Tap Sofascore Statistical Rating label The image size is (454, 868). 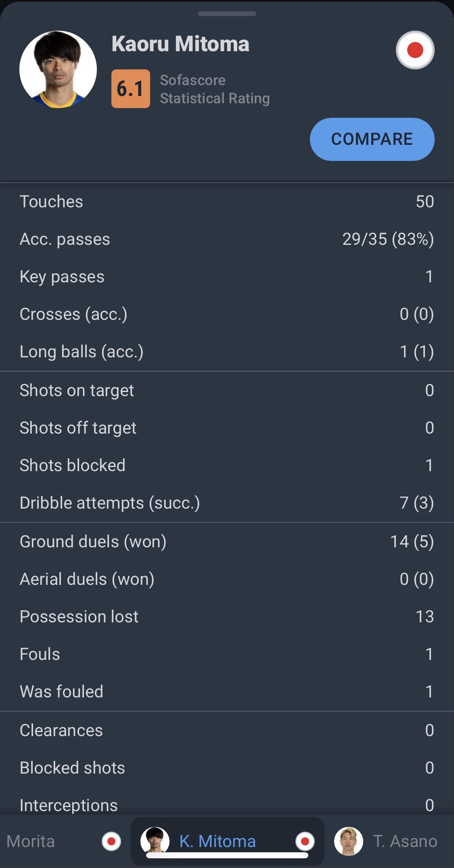pyautogui.click(x=215, y=89)
